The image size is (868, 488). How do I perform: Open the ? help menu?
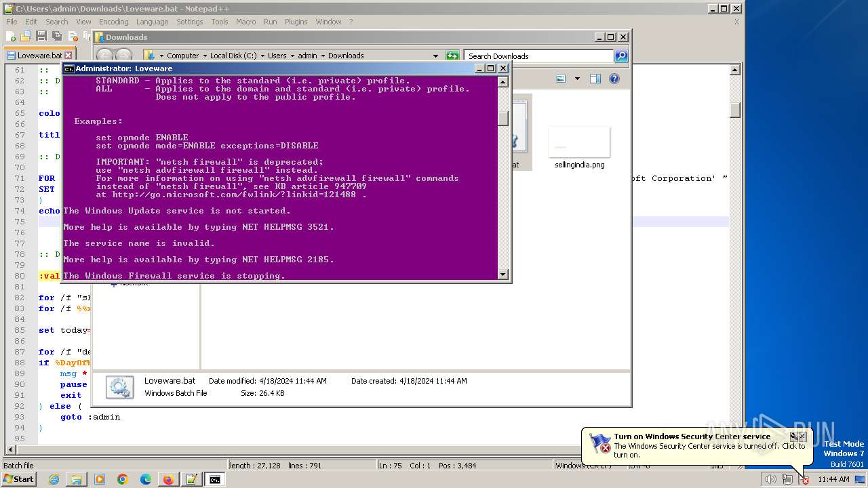[x=351, y=22]
